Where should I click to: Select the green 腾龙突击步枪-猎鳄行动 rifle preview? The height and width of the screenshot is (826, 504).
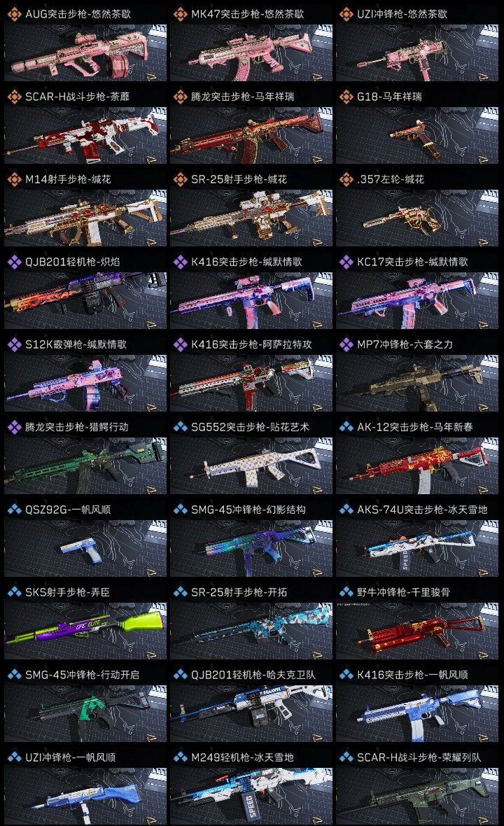85,465
